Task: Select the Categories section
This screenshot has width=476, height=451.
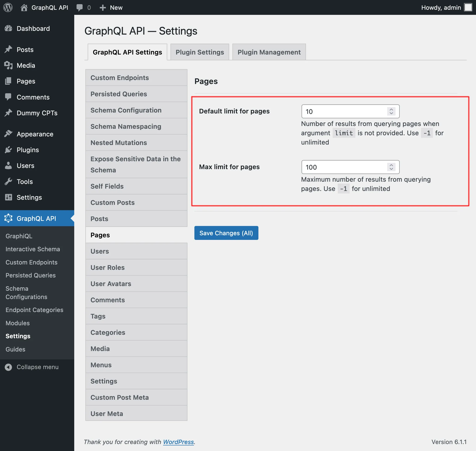Action: pyautogui.click(x=136, y=332)
